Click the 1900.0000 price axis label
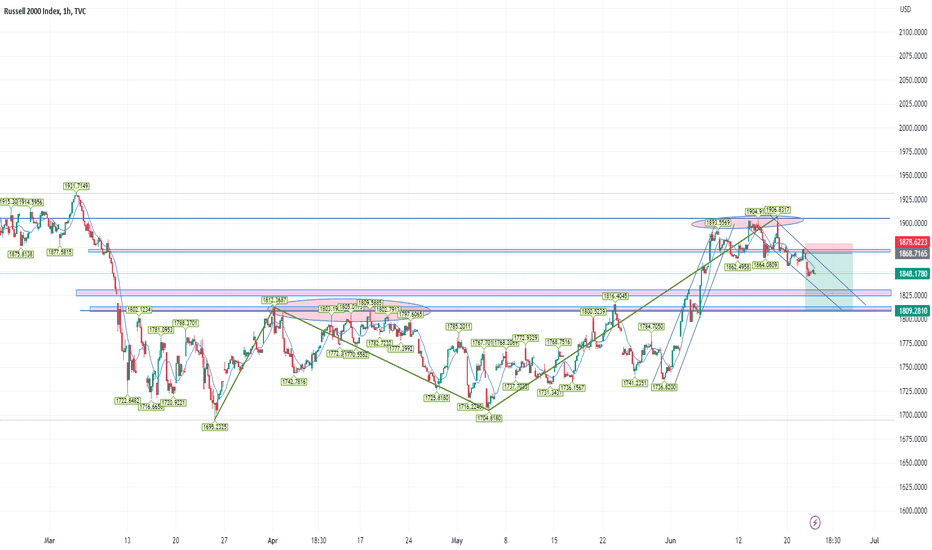 coord(912,223)
